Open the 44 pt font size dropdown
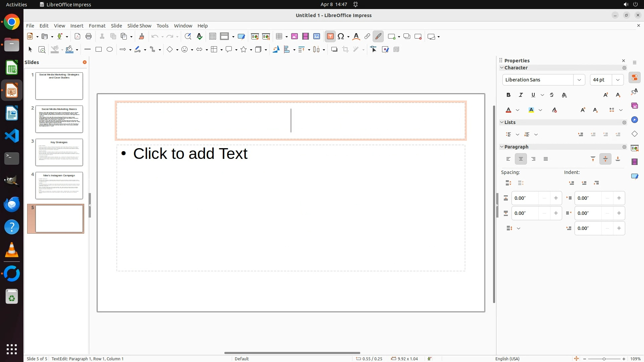644x362 pixels. 618,80
